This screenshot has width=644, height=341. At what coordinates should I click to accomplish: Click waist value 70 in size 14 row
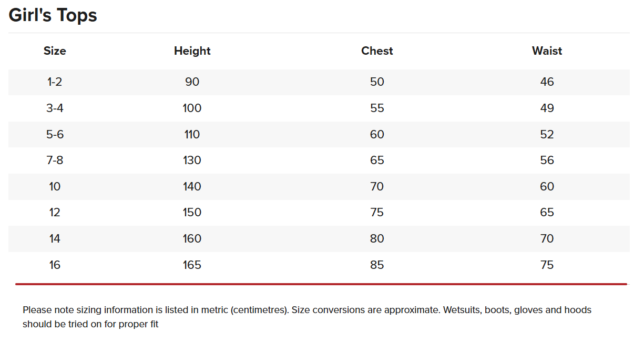point(547,239)
